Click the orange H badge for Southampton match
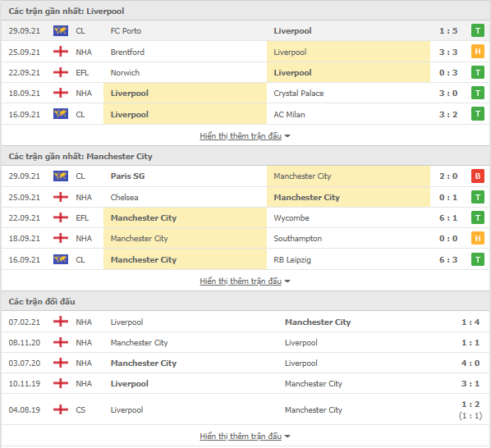 pos(478,239)
